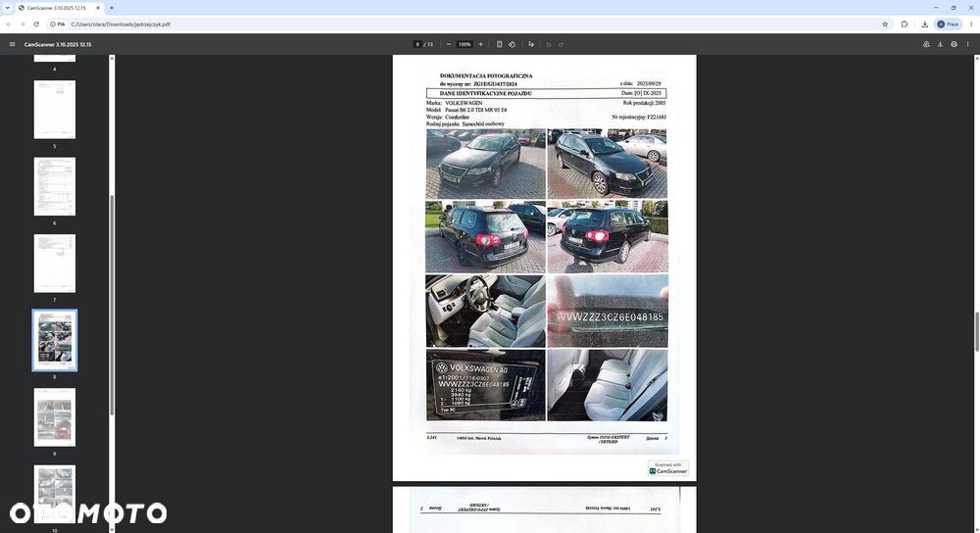Open page 7 thumbnail
Image resolution: width=980 pixels, height=533 pixels.
point(54,263)
